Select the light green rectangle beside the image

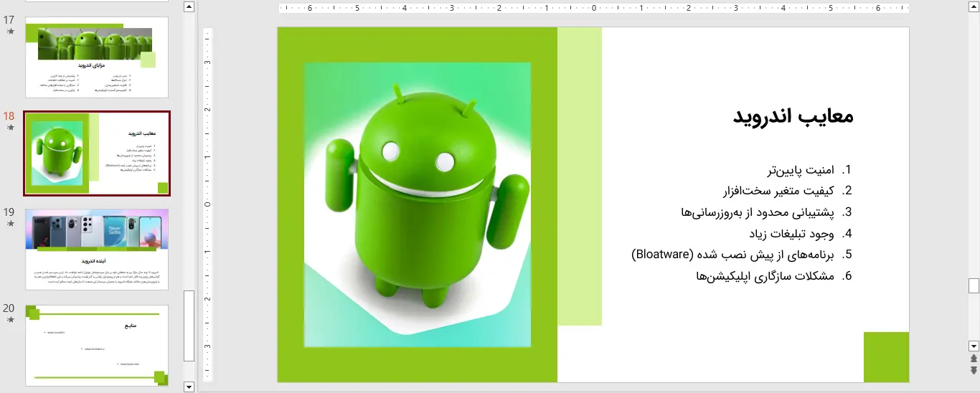pos(580,176)
